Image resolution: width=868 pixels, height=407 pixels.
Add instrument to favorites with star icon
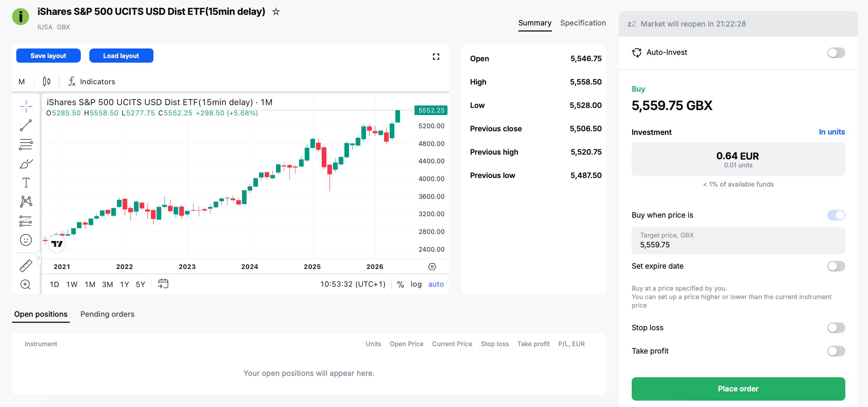pyautogui.click(x=276, y=12)
